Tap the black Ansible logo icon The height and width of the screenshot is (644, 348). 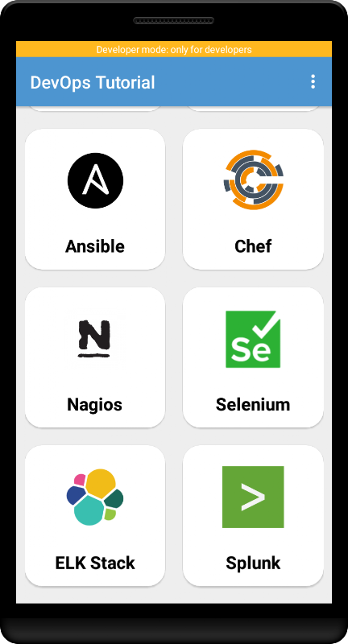95,180
